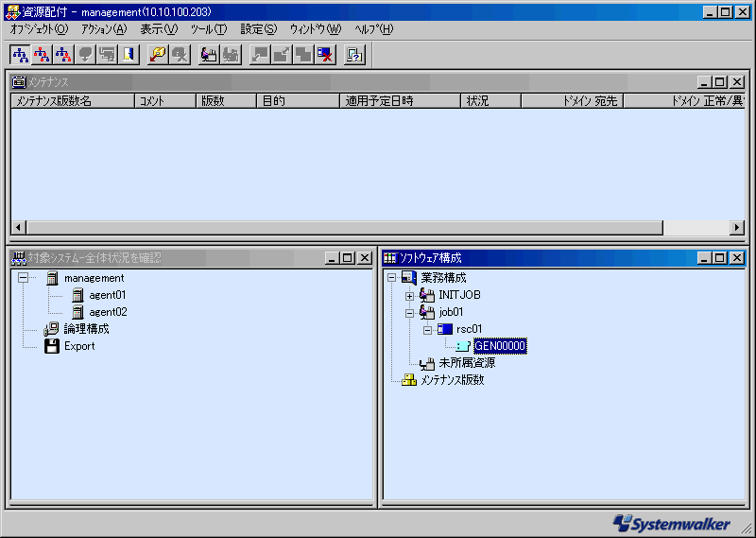Click the maintenance list horizontal scrollbar thumb
The width and height of the screenshot is (756, 538).
coord(345,227)
